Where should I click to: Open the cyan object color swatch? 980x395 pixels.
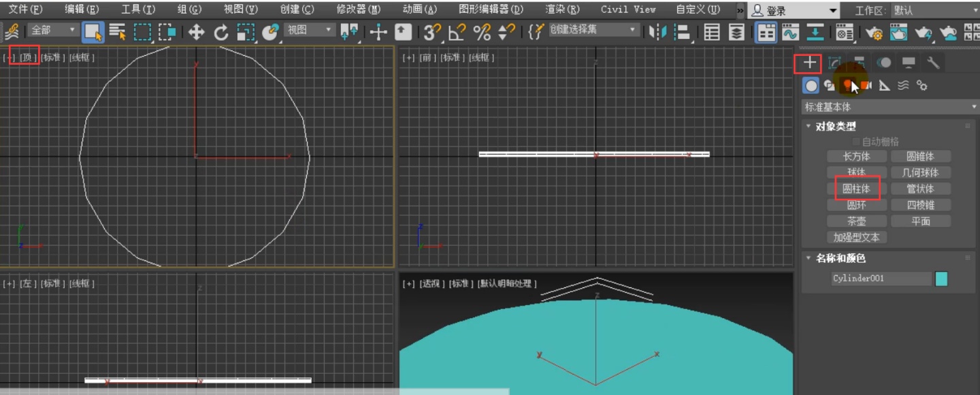[941, 279]
